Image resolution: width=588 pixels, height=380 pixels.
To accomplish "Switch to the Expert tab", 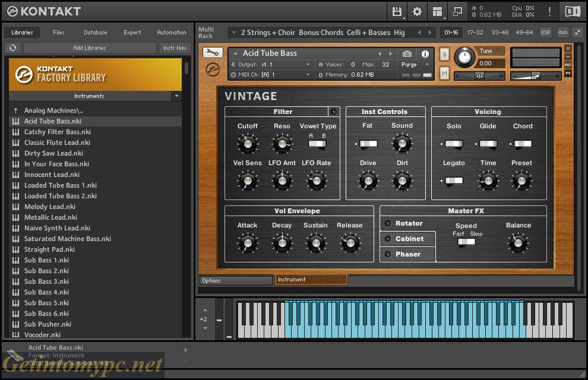I will 132,33.
